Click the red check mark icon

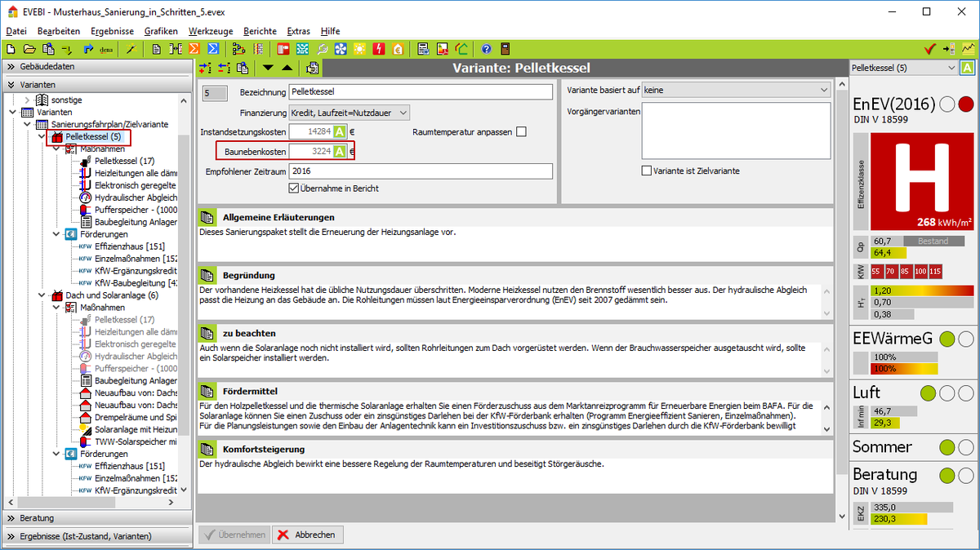pyautogui.click(x=929, y=48)
